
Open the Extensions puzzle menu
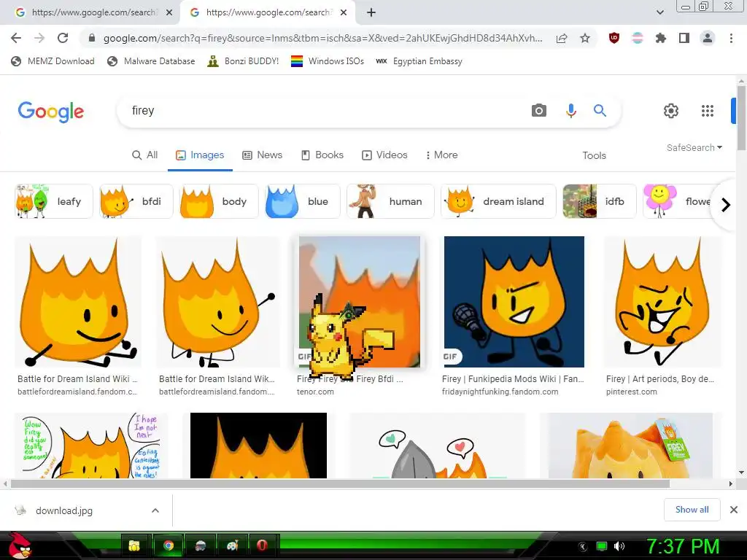661,38
